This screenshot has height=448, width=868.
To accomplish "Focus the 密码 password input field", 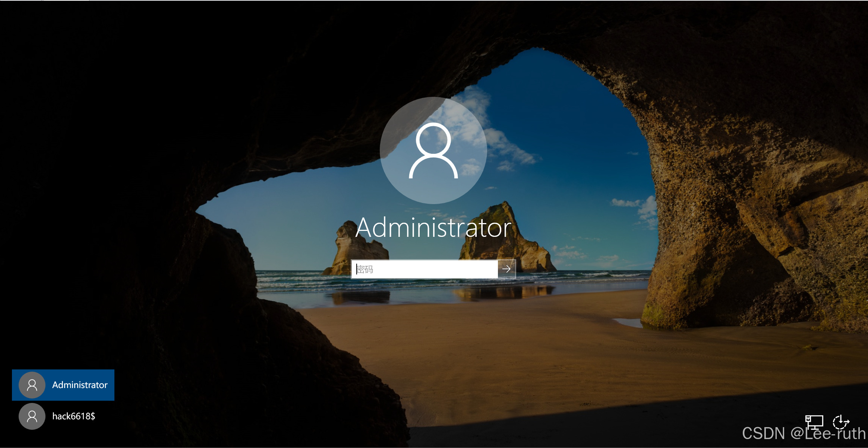I will (424, 269).
